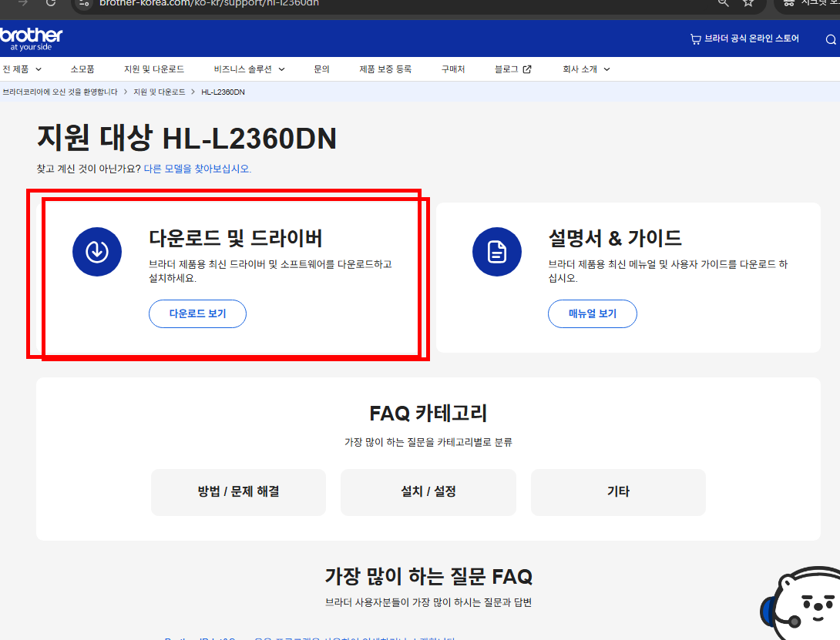
Task: Open the chat assistant bear mascot
Action: click(x=800, y=603)
